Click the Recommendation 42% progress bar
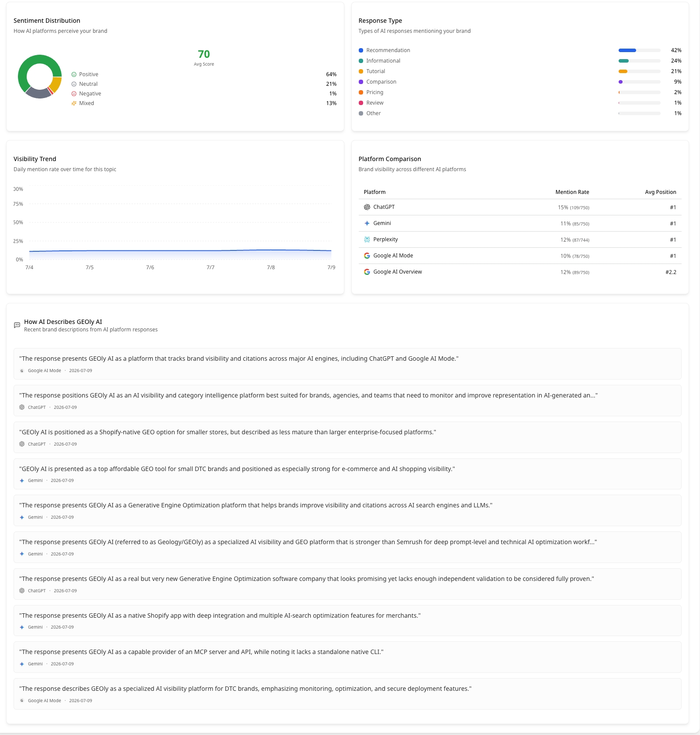This screenshot has height=735, width=700. (x=640, y=50)
